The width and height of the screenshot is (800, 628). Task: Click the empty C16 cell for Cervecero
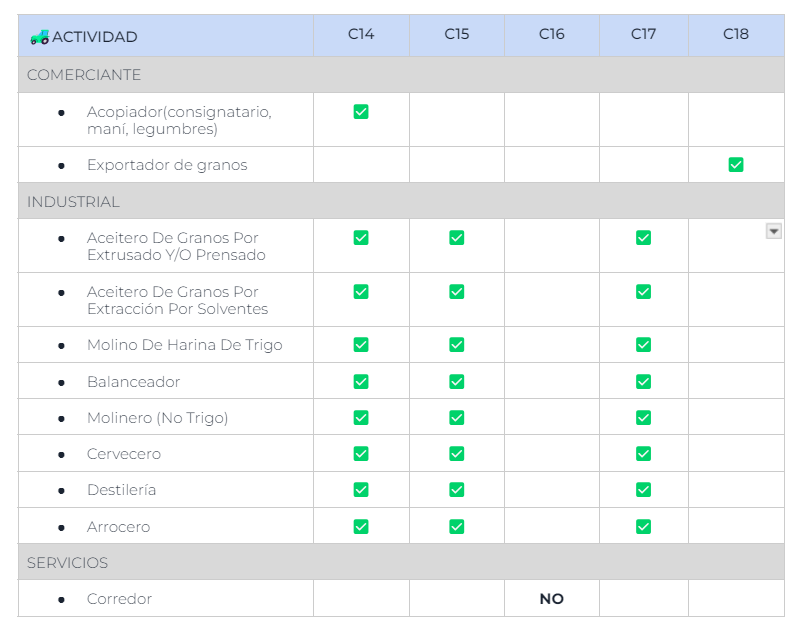[552, 454]
